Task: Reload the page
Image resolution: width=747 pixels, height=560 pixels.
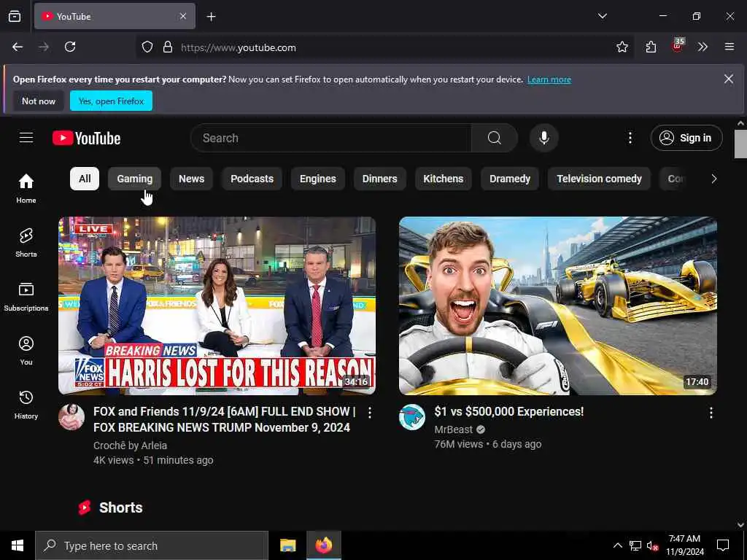Action: 70,47
